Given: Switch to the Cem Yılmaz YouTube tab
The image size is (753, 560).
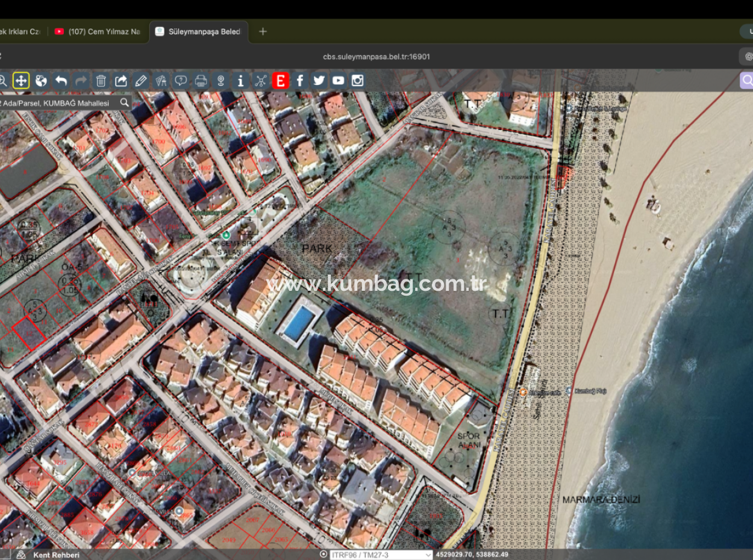Looking at the screenshot, I should [98, 31].
